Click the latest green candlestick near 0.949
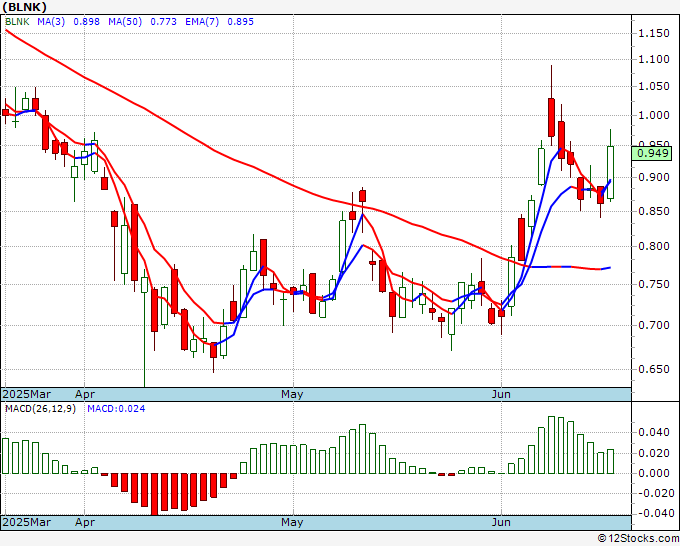The width and height of the screenshot is (680, 546). pos(610,172)
